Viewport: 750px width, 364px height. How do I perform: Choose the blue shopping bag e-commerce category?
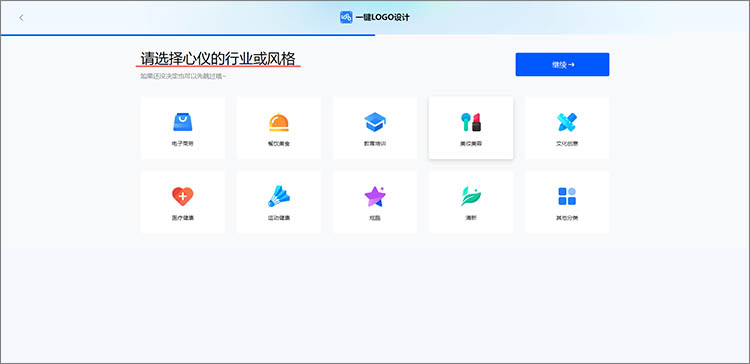pyautogui.click(x=183, y=128)
